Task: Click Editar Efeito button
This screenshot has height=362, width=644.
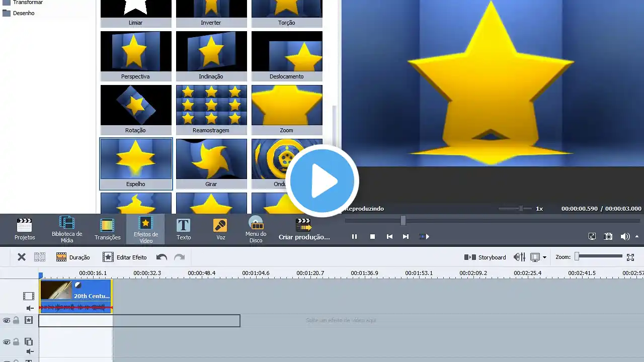Action: point(125,257)
